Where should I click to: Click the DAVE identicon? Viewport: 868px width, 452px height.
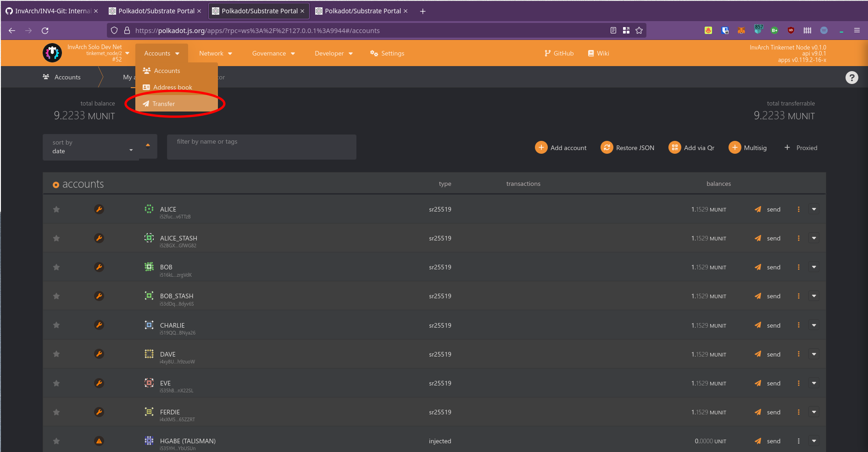tap(149, 354)
